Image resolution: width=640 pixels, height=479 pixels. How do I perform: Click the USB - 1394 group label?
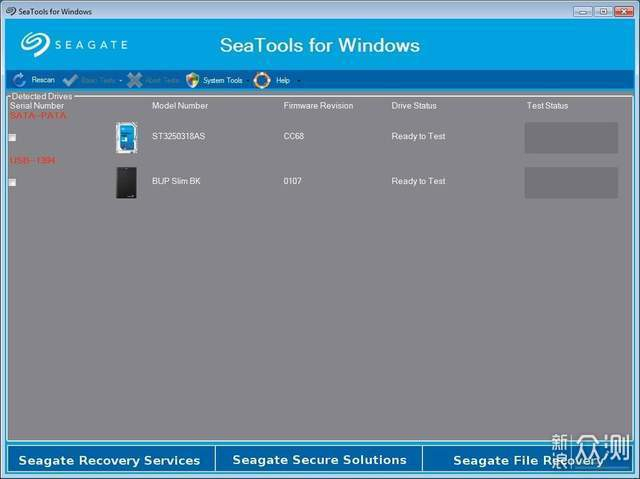(32, 160)
